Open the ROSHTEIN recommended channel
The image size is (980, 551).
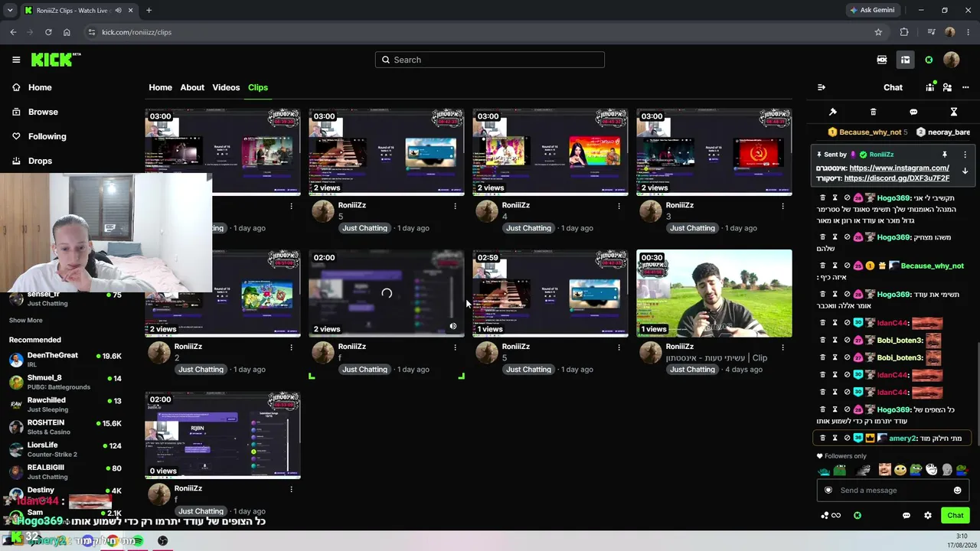[65, 427]
